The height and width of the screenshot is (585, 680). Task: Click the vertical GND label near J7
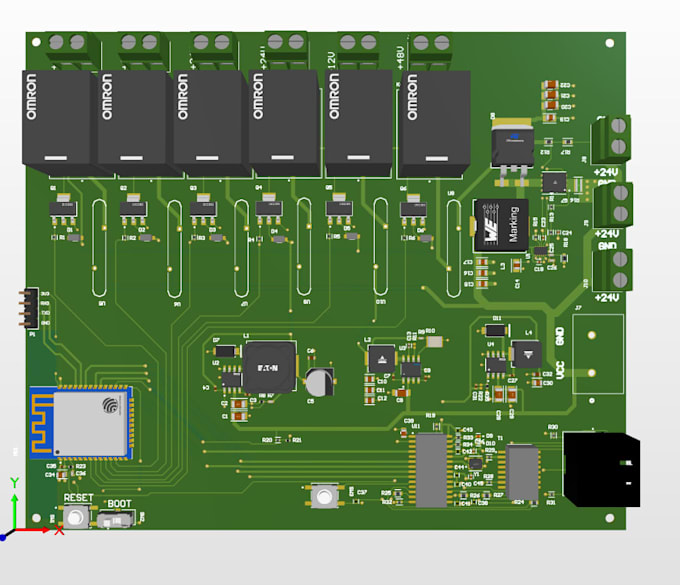[x=559, y=337]
